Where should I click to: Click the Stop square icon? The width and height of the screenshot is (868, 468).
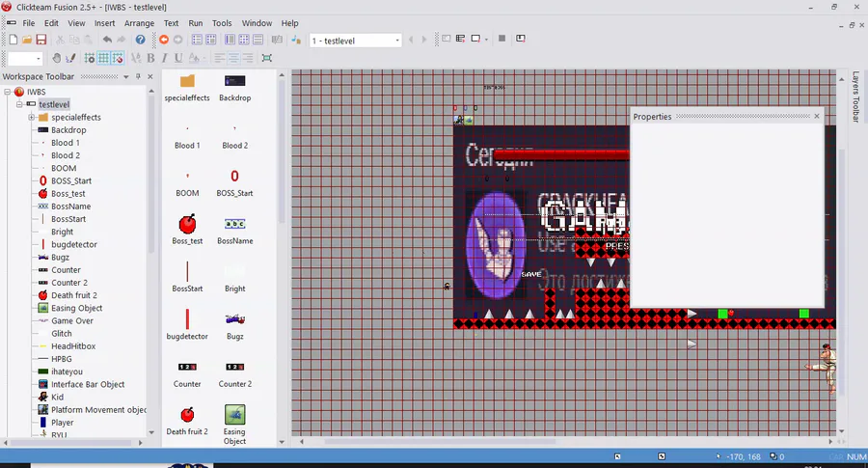502,39
